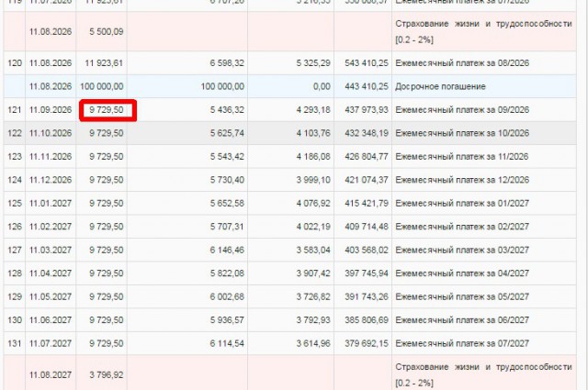Click the balance 443 410,25 after early repayment
The width and height of the screenshot is (588, 390).
coord(364,87)
